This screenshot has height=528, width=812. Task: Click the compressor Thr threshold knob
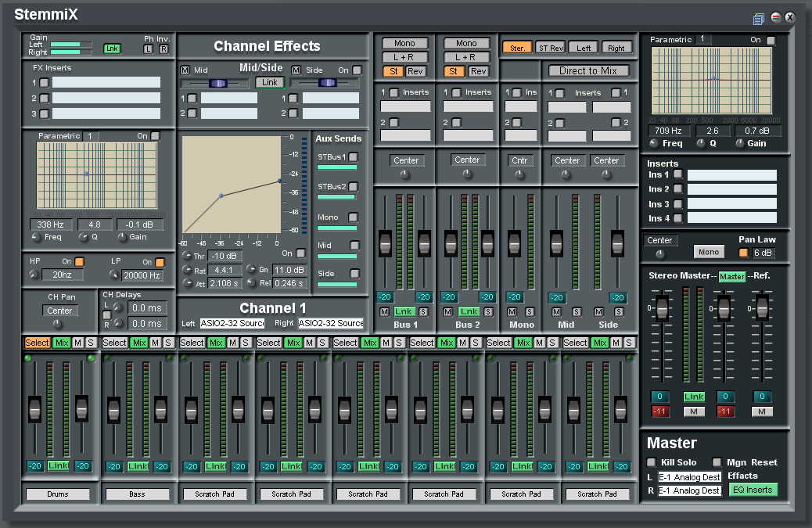pyautogui.click(x=186, y=256)
